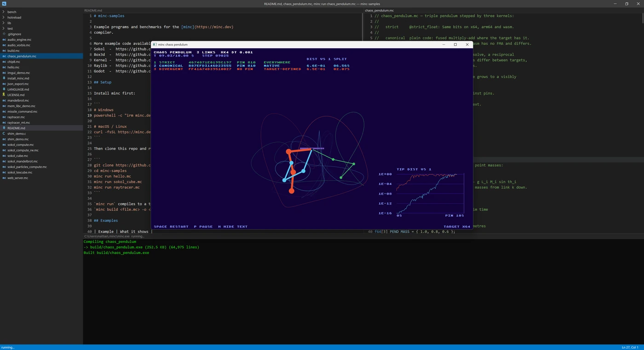Screen dimensions: 644x350
Task: Click the git icon beside .gitignore
Action: [4, 34]
